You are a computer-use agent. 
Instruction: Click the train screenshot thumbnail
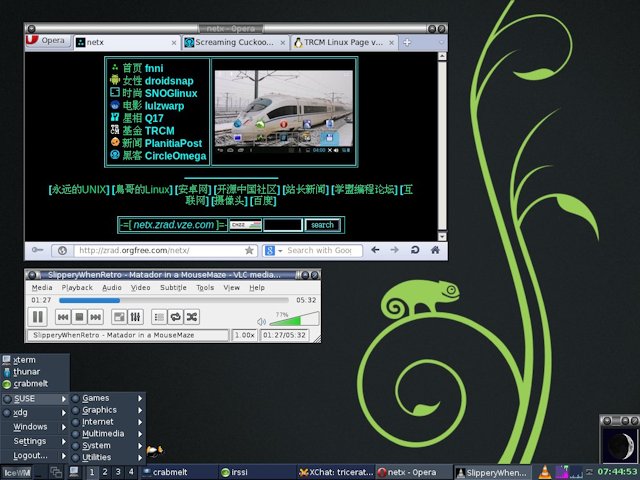(x=284, y=112)
